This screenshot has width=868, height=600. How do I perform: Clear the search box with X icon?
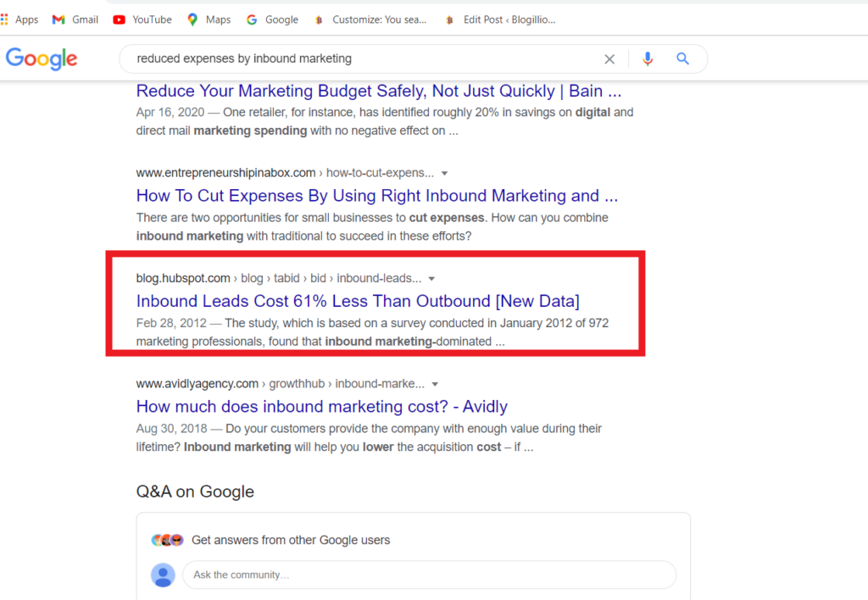[x=609, y=59]
